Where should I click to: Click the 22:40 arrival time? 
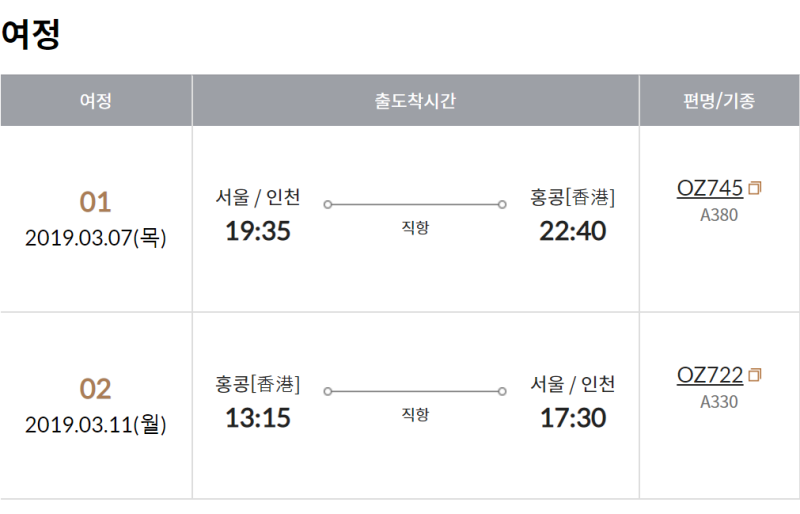(573, 232)
